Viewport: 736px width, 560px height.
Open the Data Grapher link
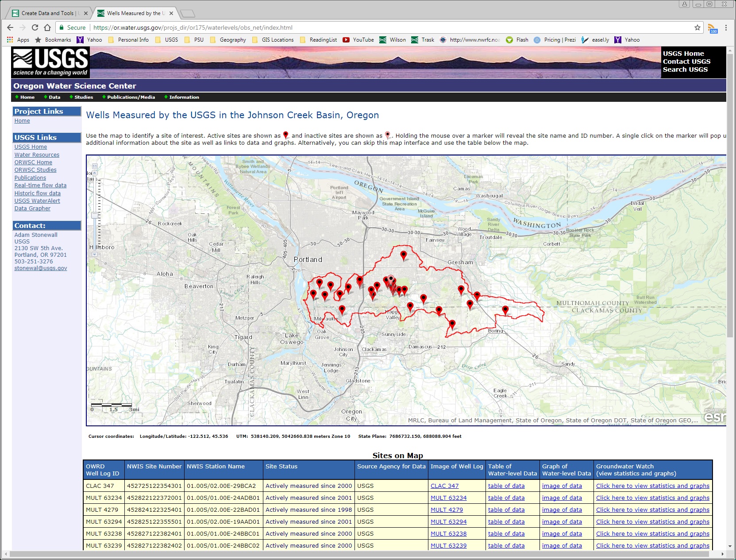[32, 209]
